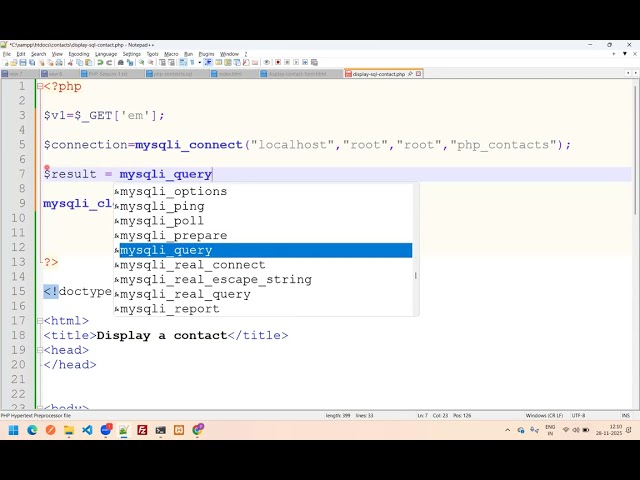
Task: Cut selection using the scissors icon
Action: point(71,62)
